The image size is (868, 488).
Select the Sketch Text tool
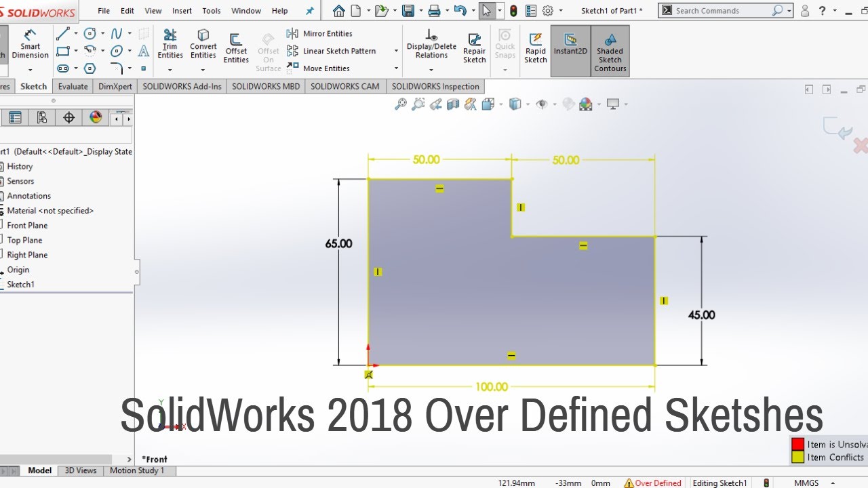point(144,51)
